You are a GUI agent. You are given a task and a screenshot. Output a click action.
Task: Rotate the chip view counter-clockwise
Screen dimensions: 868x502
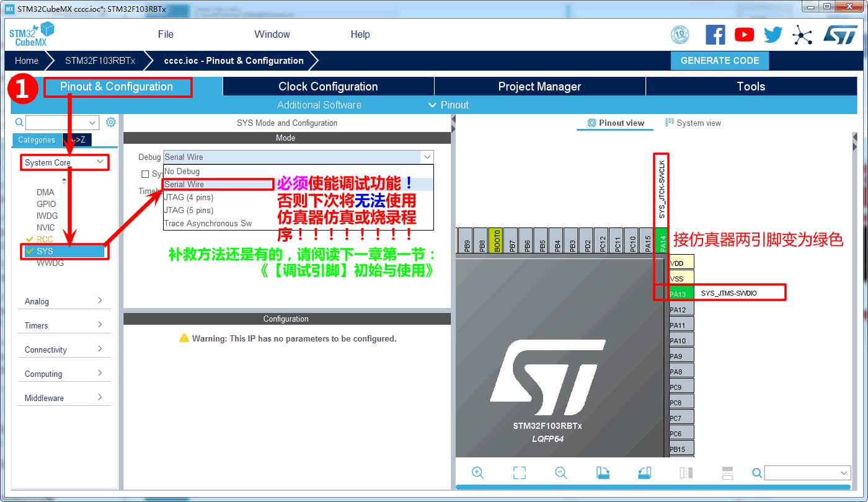644,473
